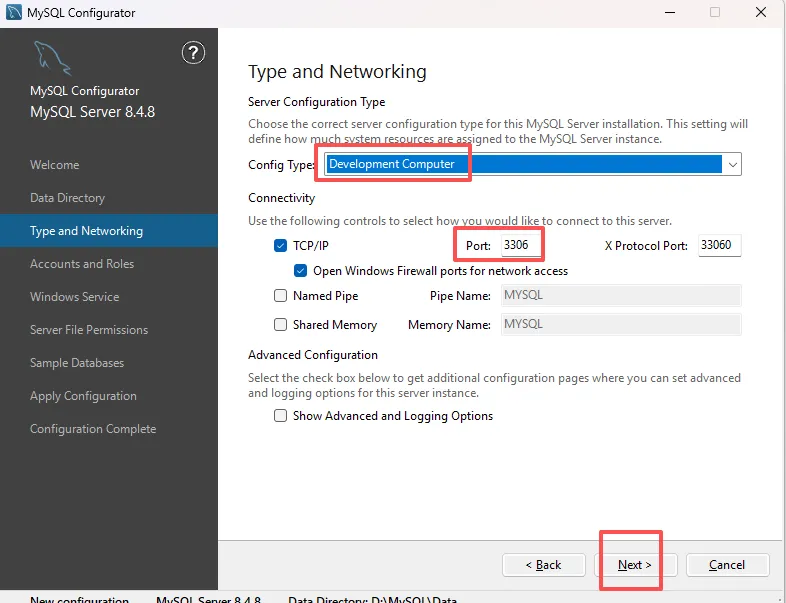Open the help question mark icon
This screenshot has width=786, height=603.
193,53
